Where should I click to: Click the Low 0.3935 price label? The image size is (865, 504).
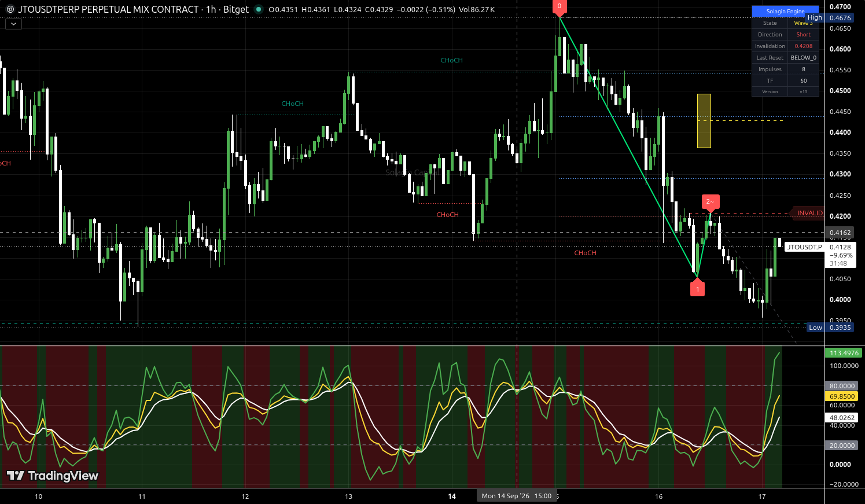pyautogui.click(x=830, y=328)
